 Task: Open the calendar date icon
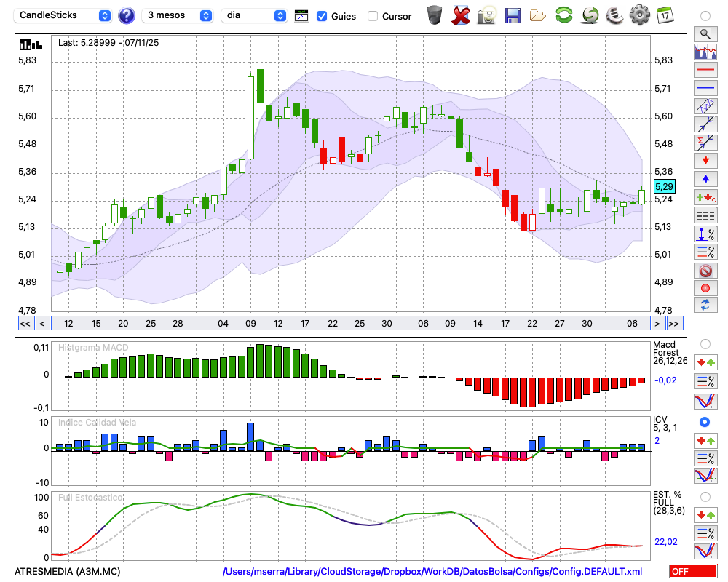pos(665,15)
